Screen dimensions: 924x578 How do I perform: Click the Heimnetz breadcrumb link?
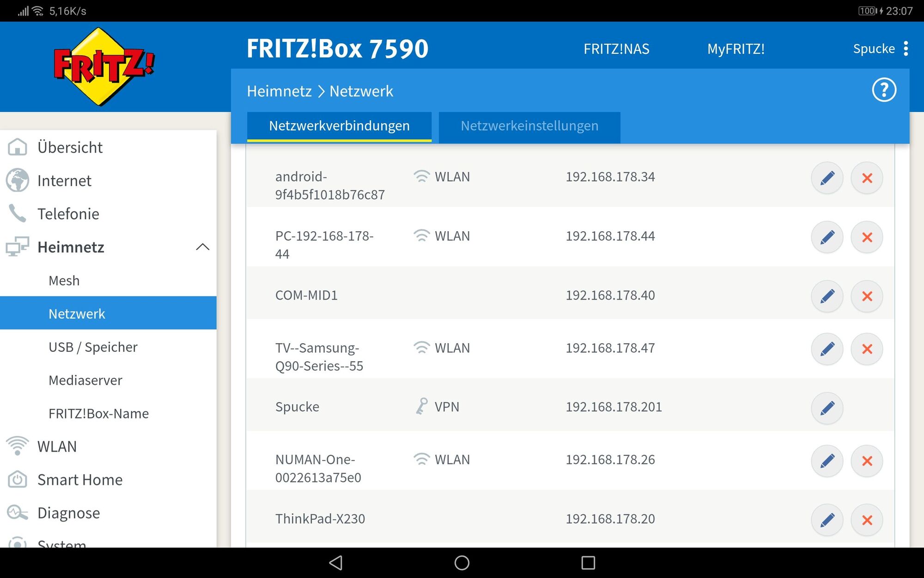tap(279, 91)
